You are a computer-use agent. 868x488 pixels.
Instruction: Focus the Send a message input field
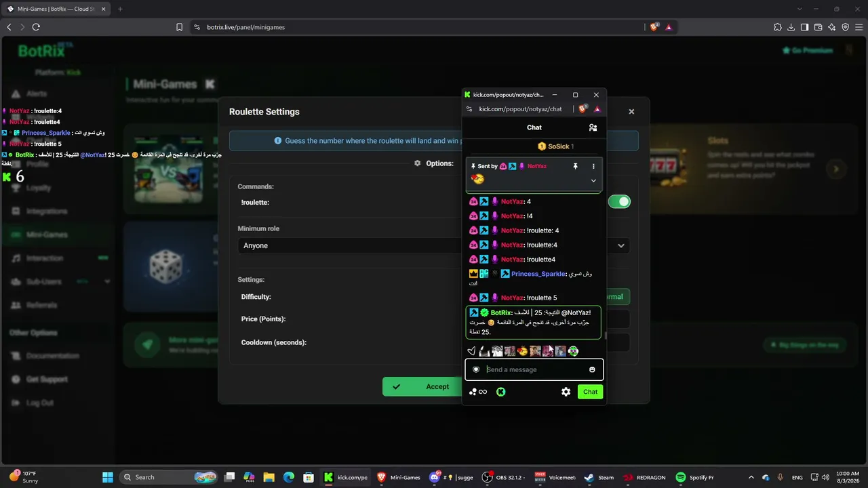pyautogui.click(x=534, y=369)
